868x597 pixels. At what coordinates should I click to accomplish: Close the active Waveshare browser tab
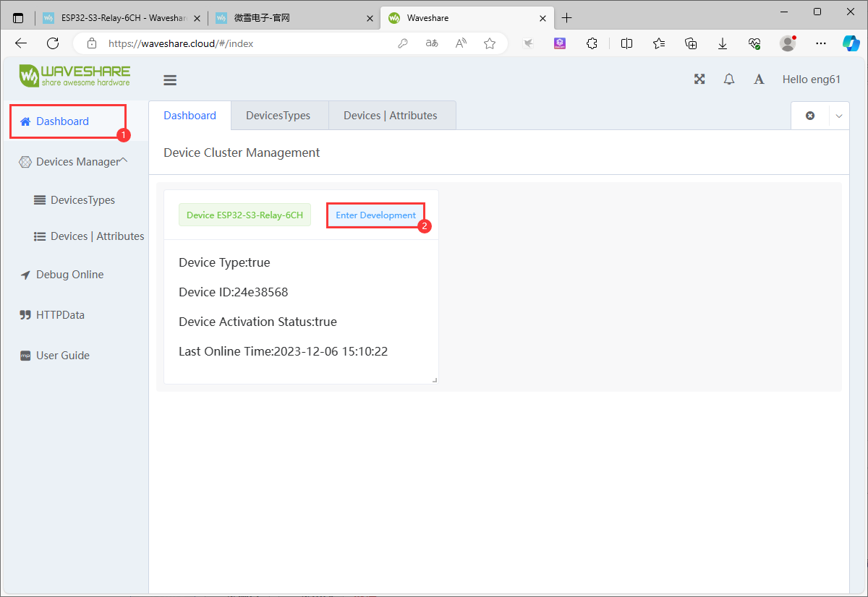[x=542, y=18]
